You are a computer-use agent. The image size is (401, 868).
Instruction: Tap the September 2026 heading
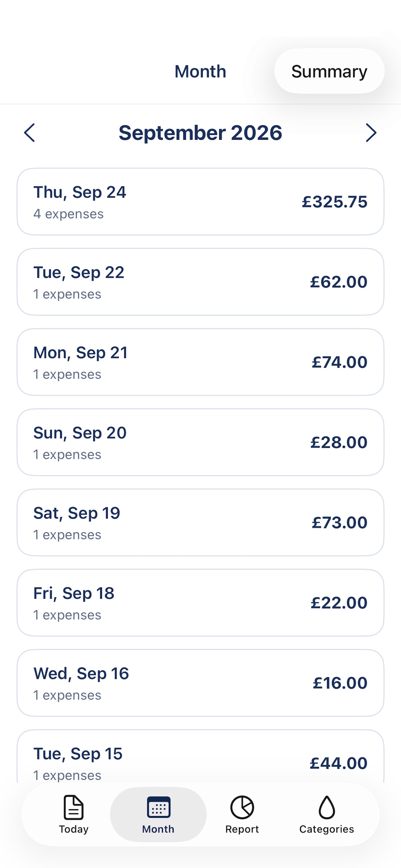coord(200,133)
